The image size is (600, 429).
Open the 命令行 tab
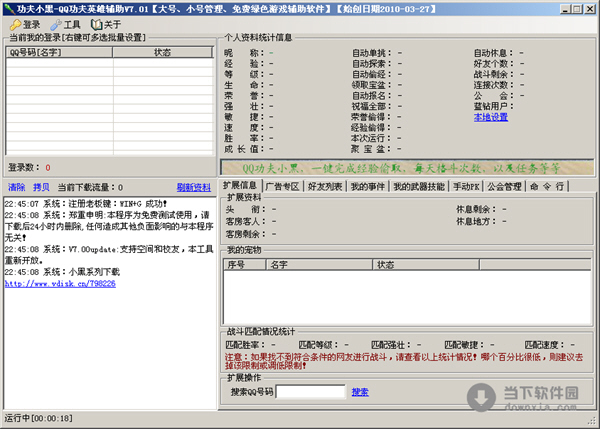click(547, 187)
